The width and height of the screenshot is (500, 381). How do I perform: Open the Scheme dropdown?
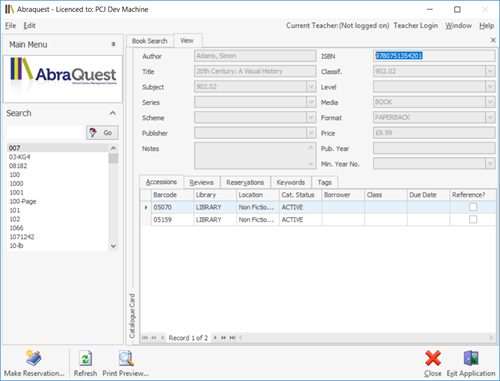(311, 117)
